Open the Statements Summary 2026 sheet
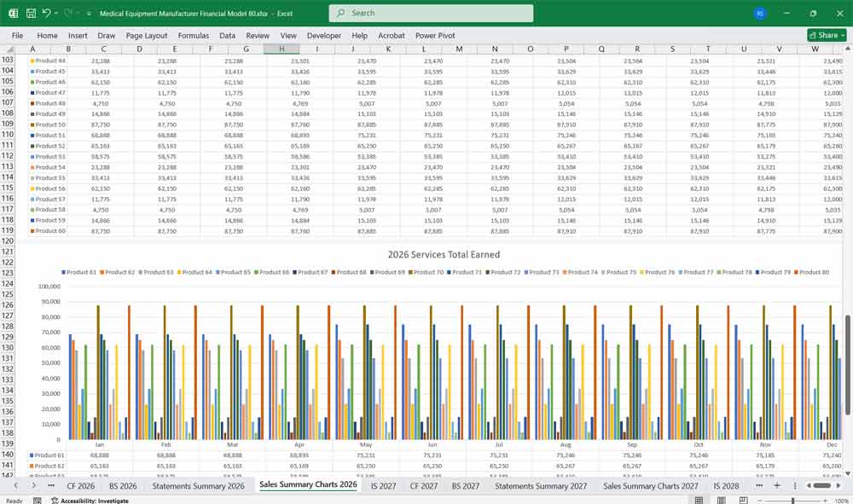This screenshot has height=504, width=853. coord(198,485)
